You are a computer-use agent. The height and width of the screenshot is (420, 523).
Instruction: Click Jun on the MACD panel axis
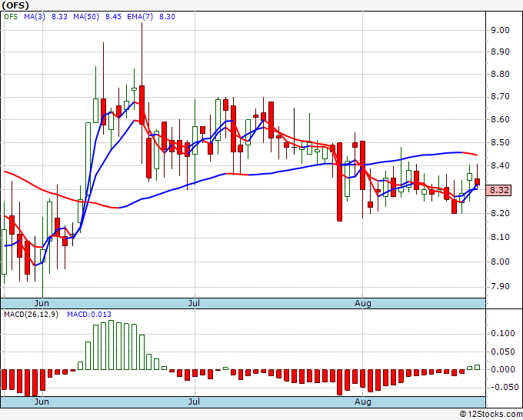coord(42,402)
